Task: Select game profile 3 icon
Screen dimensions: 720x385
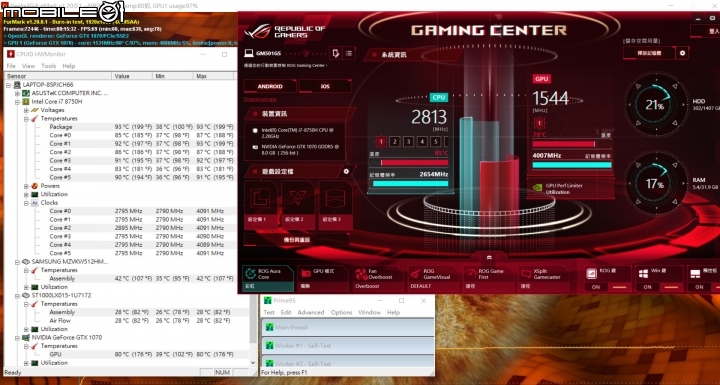Action: point(335,198)
